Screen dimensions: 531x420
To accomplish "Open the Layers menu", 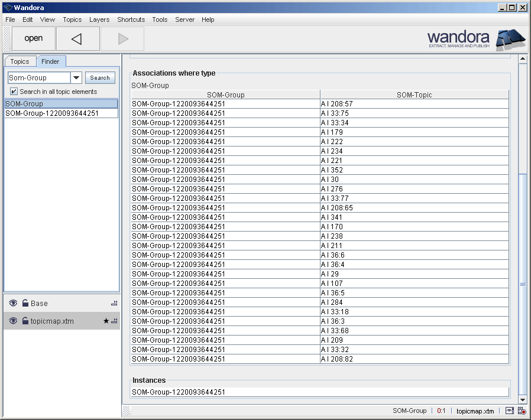I will click(x=99, y=19).
